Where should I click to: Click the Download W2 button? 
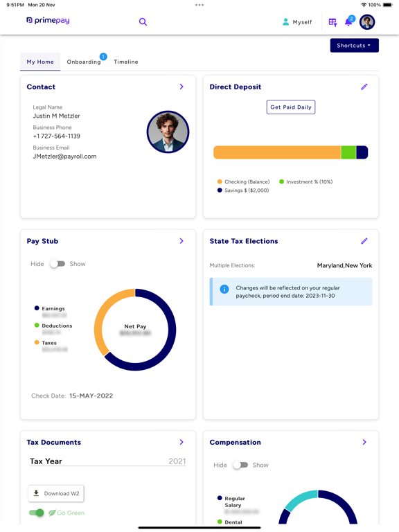pyautogui.click(x=56, y=493)
